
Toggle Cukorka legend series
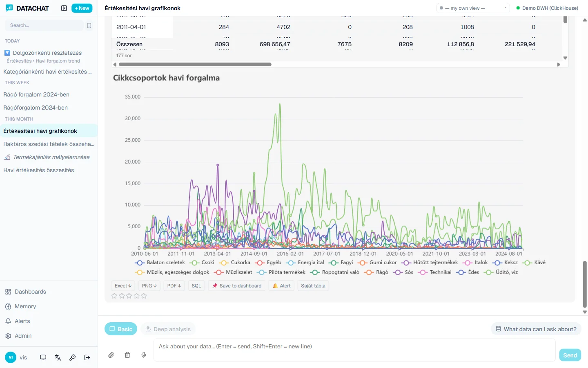pyautogui.click(x=235, y=263)
